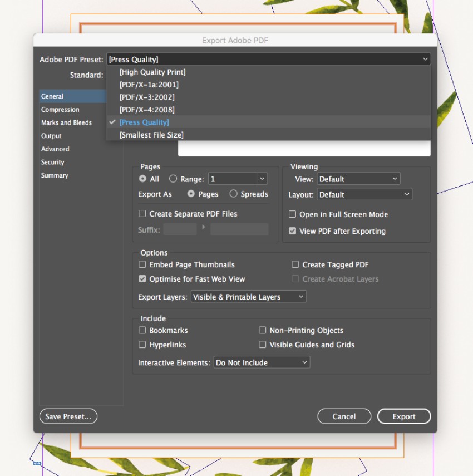Switch Export As to Spreads
The image size is (473, 476).
pos(234,194)
